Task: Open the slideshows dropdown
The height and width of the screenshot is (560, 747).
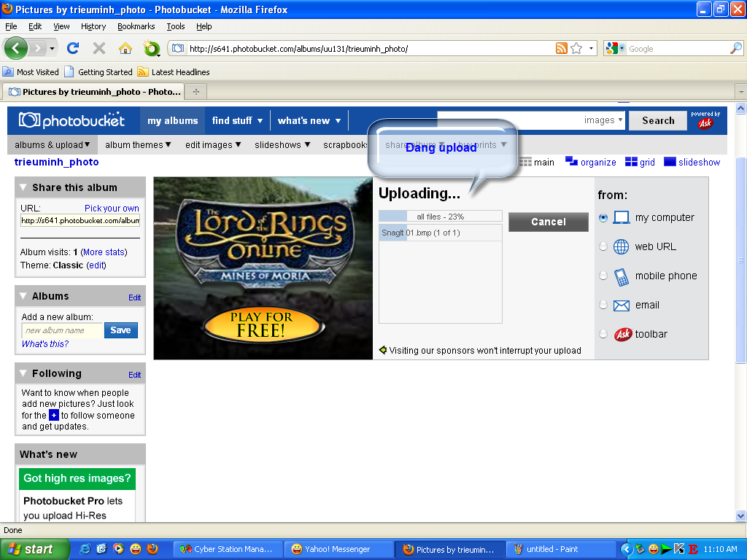Action: [x=282, y=145]
